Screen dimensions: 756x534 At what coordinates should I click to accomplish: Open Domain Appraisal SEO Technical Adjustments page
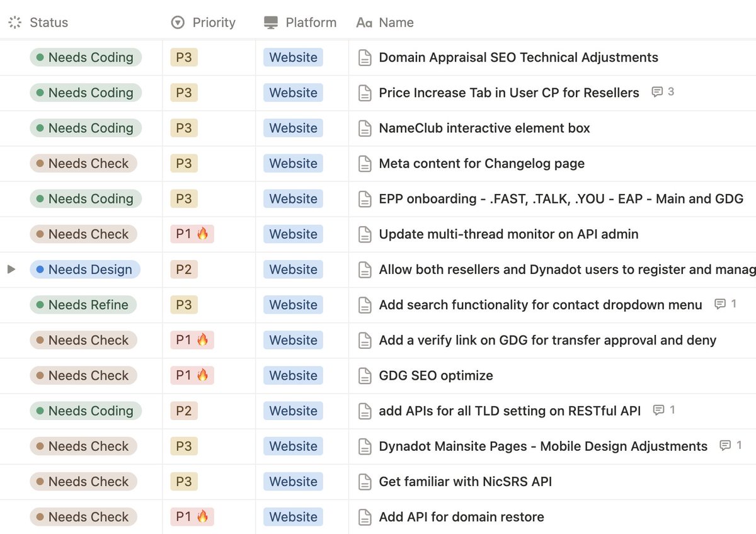[518, 57]
